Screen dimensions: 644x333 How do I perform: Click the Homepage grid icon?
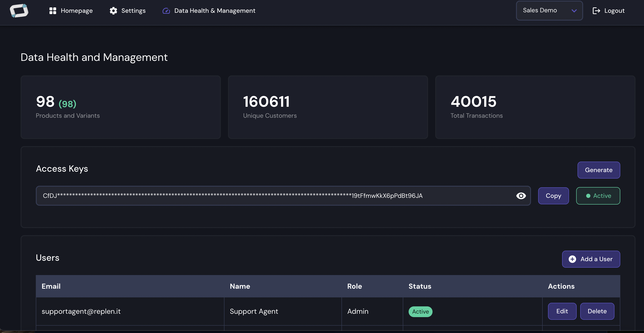click(53, 11)
